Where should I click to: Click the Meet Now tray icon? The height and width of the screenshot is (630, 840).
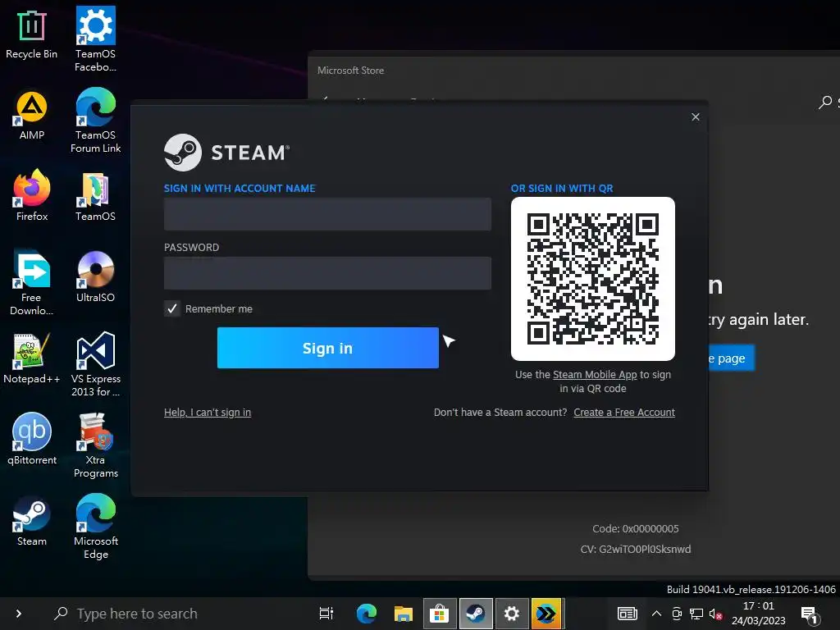(677, 614)
